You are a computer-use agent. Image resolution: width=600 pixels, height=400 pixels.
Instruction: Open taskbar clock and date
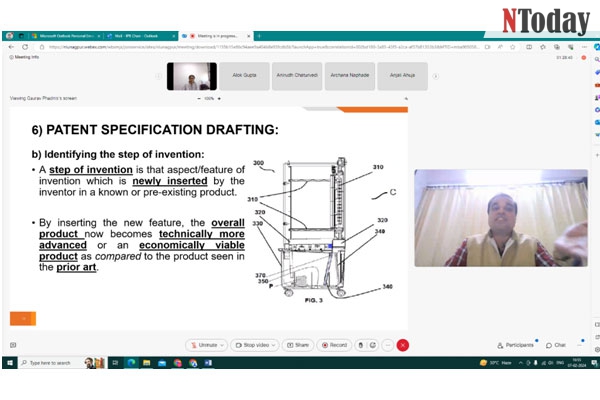577,362
